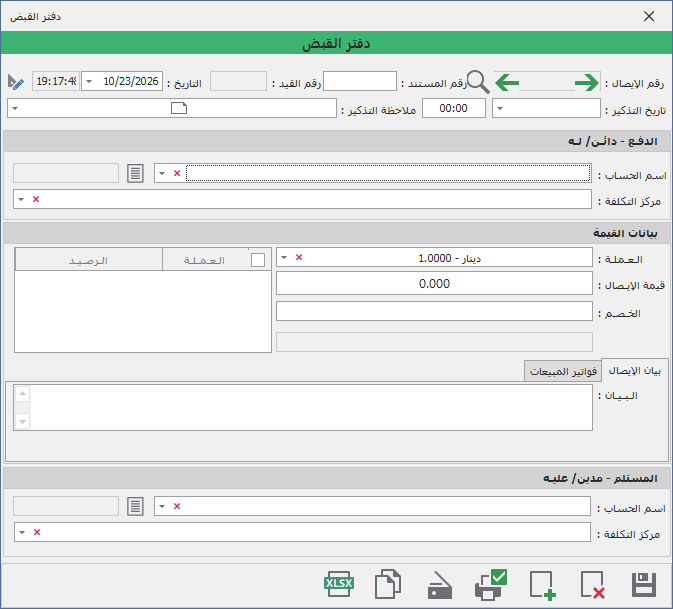Expand ملاحظة التذكير dropdown arrow
Screen dimensions: 673x609
(x=15, y=109)
